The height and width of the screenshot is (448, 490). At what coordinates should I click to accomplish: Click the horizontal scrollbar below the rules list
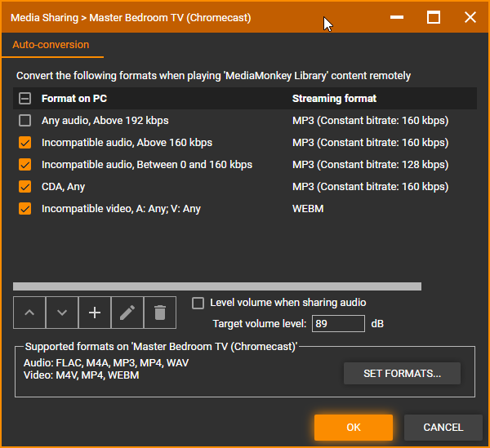(217, 286)
